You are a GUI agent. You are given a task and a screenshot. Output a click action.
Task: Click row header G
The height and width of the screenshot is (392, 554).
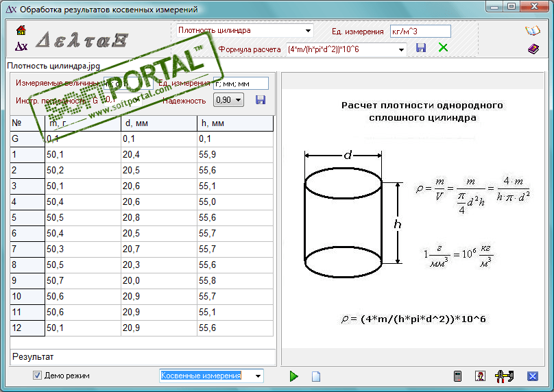click(x=27, y=139)
